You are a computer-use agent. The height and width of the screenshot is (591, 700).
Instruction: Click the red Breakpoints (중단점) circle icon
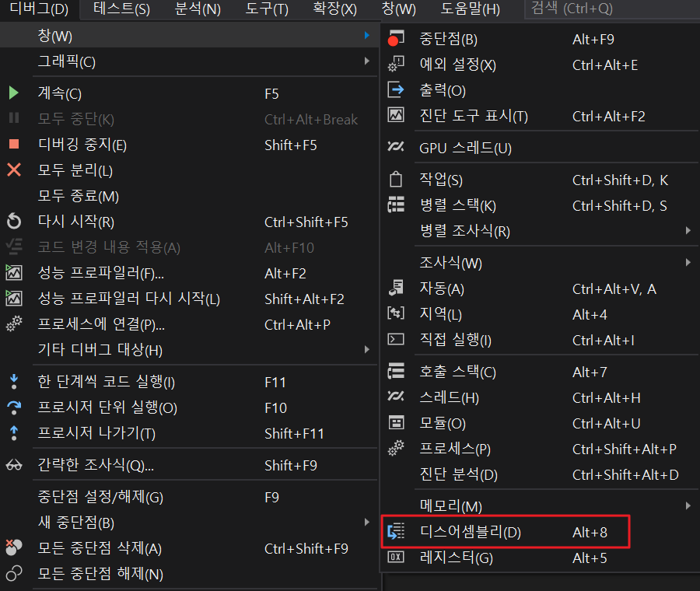click(x=395, y=39)
